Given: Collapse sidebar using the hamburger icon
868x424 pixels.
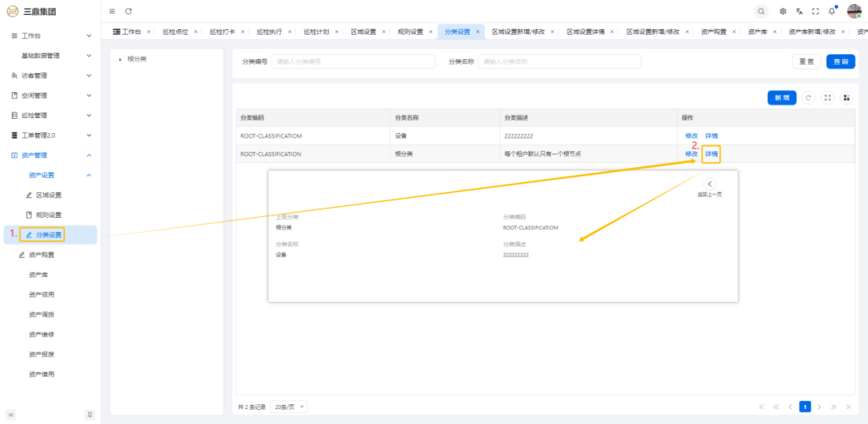Looking at the screenshot, I should 112,11.
